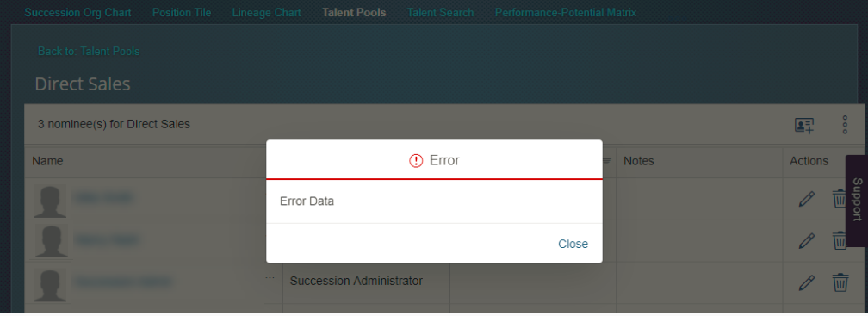Click the column filter icon beside Notes
The width and height of the screenshot is (868, 316).
(607, 161)
